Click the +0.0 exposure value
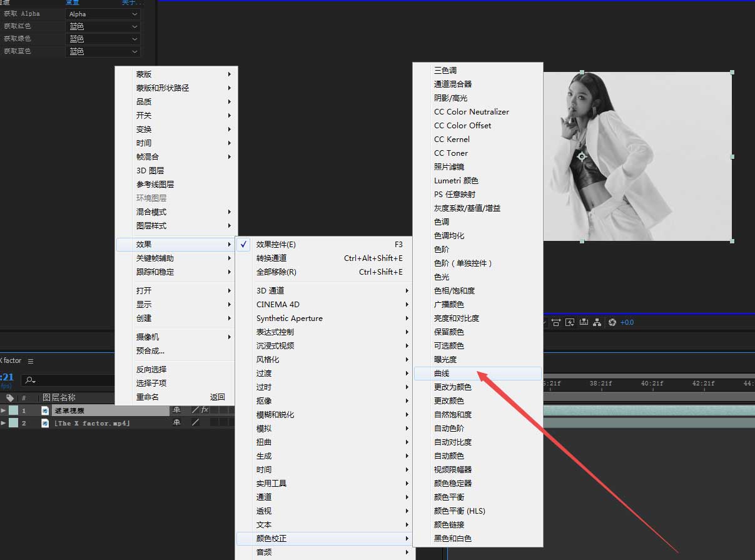This screenshot has width=755, height=560. pos(627,323)
